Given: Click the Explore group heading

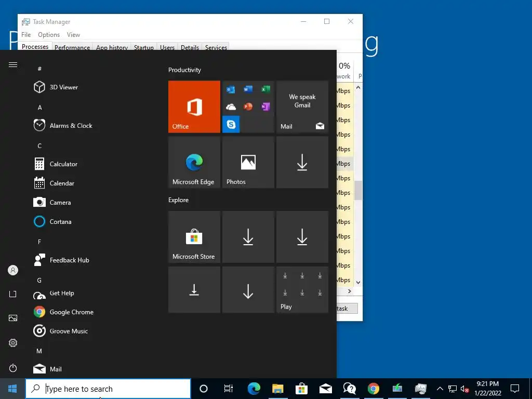Looking at the screenshot, I should tap(179, 200).
